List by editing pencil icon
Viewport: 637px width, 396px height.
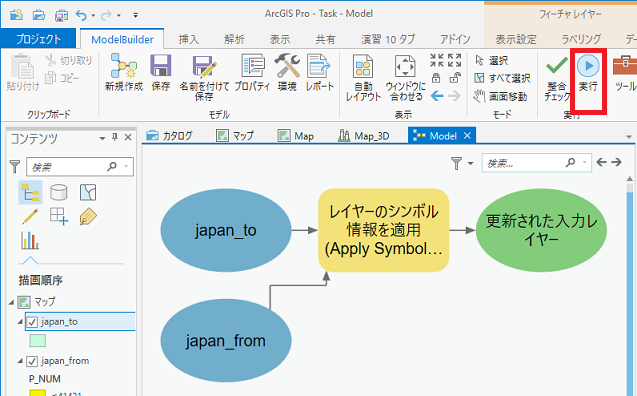30,216
